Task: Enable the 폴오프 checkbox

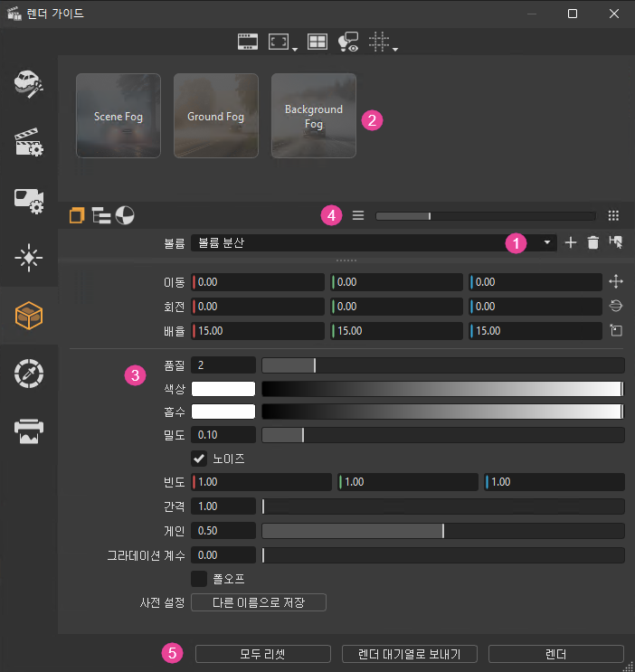Action: pos(199,579)
